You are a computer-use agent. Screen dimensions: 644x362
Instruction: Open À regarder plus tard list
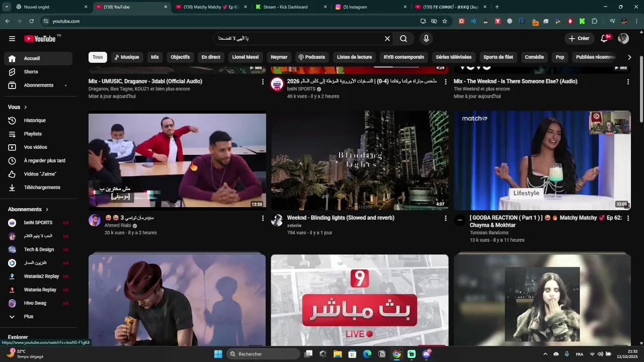tap(38, 161)
